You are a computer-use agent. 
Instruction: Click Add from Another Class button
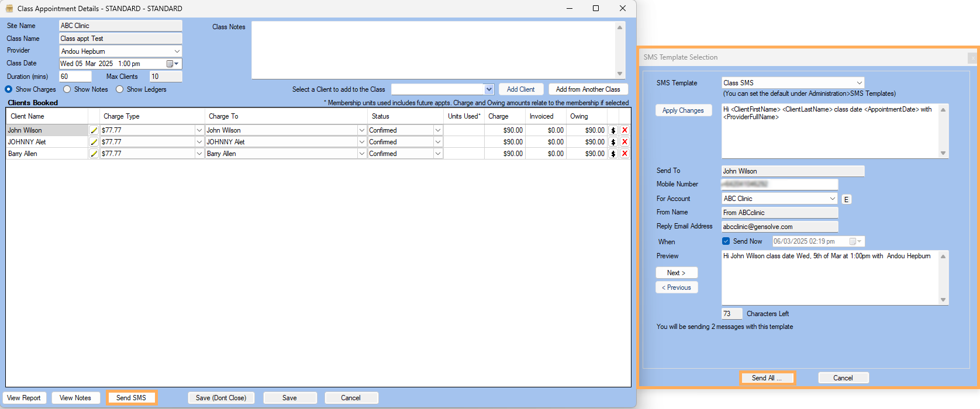(x=588, y=89)
